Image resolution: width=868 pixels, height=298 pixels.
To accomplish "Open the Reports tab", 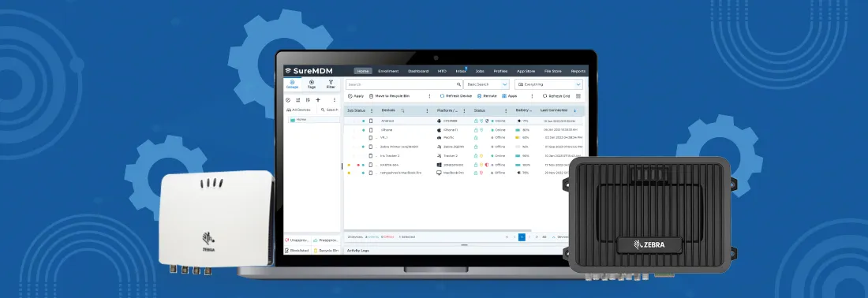I will pos(578,71).
